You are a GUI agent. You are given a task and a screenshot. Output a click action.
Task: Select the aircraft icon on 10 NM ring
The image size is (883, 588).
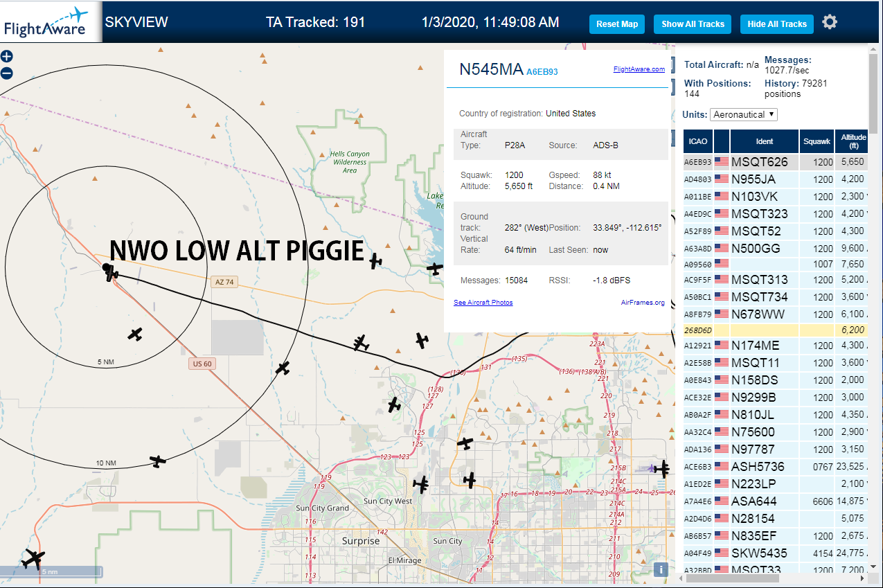pyautogui.click(x=158, y=461)
